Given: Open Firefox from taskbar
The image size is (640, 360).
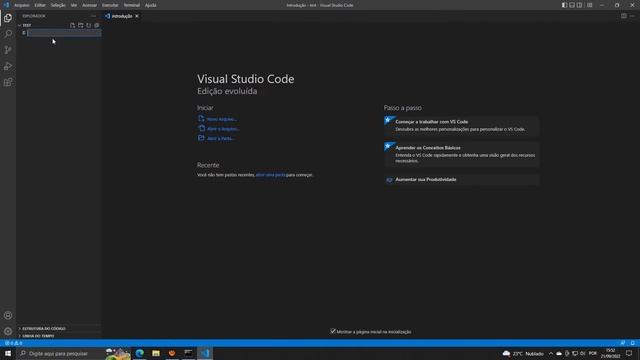Looking at the screenshot, I should 172,353.
